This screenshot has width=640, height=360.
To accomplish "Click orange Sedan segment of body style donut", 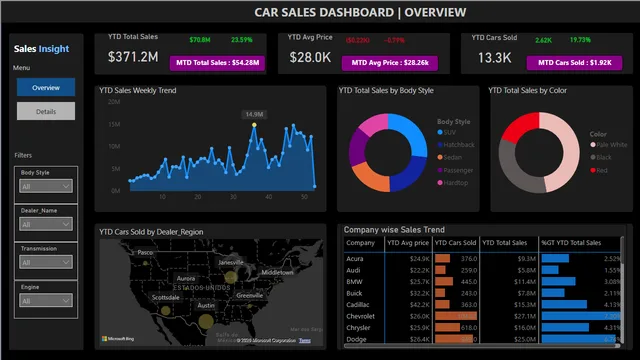I will pos(369,178).
